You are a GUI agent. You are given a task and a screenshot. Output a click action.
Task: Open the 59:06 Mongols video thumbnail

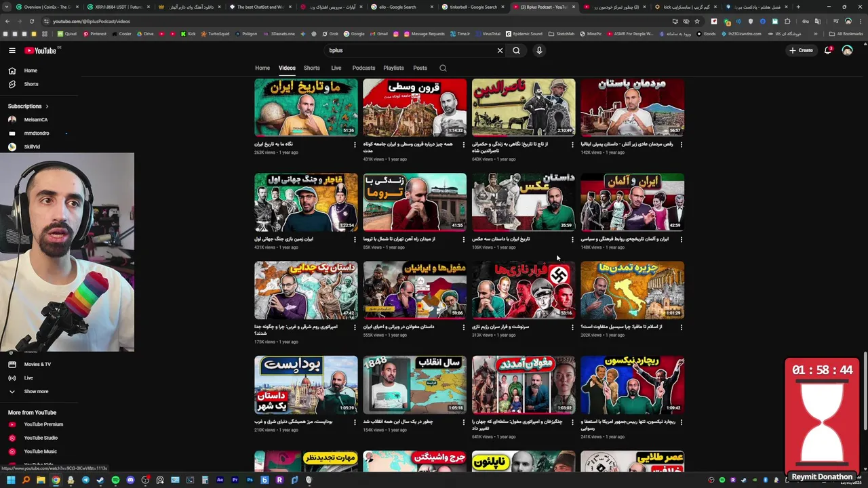point(414,290)
